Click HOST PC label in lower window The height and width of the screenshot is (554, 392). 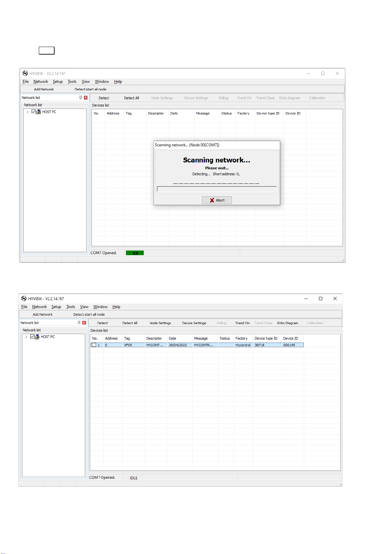coord(48,337)
